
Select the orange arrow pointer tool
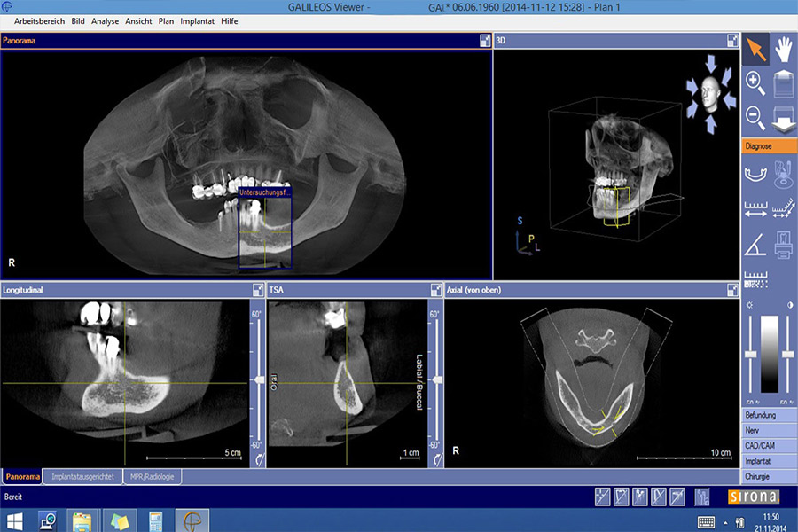tap(755, 49)
